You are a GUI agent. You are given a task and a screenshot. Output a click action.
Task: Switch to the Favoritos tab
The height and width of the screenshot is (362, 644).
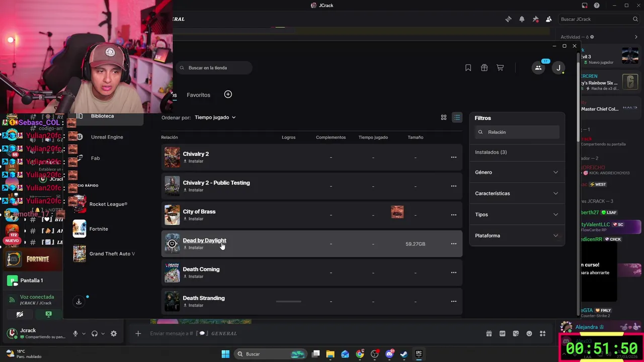point(198,95)
